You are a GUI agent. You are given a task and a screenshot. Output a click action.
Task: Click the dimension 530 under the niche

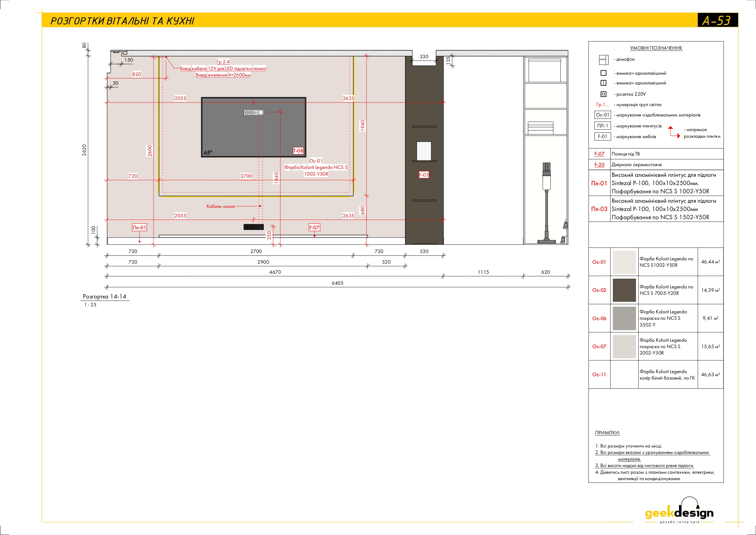point(424,251)
